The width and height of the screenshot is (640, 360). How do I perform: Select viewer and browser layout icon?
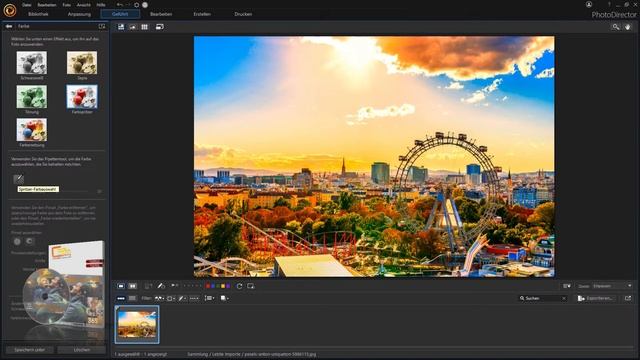(x=121, y=27)
